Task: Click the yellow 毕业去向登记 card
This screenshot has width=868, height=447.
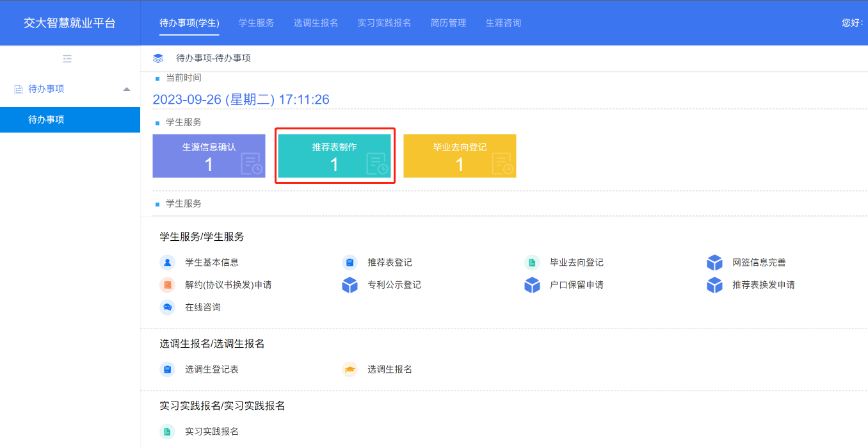Action: click(460, 156)
